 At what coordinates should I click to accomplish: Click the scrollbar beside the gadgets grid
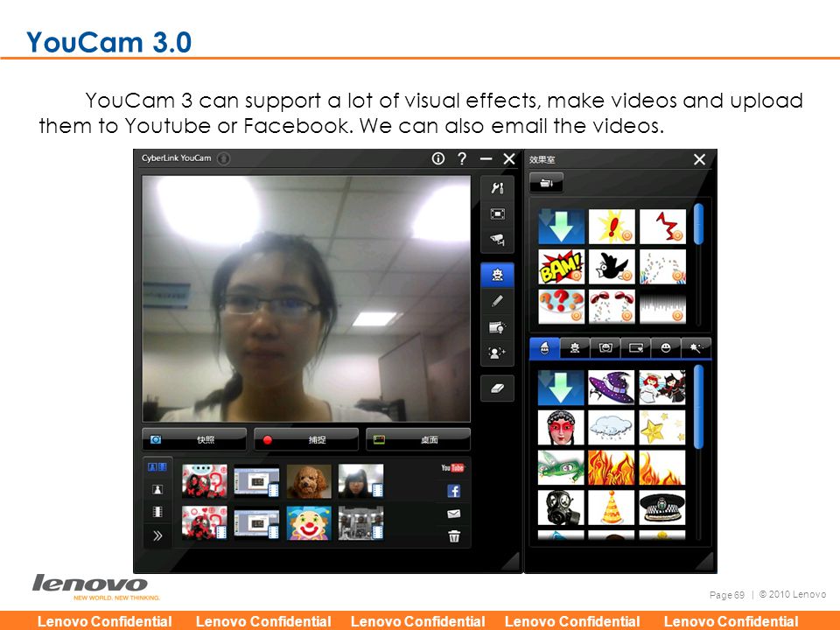[698, 407]
